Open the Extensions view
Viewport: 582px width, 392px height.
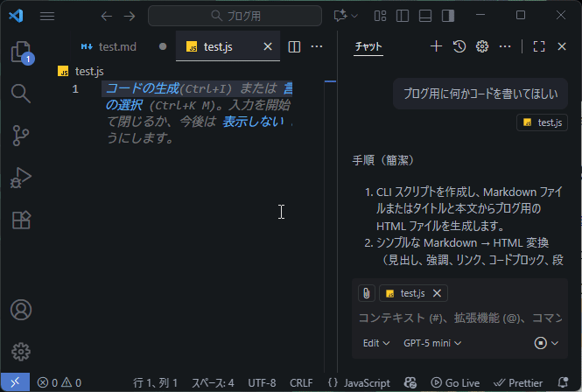[21, 220]
